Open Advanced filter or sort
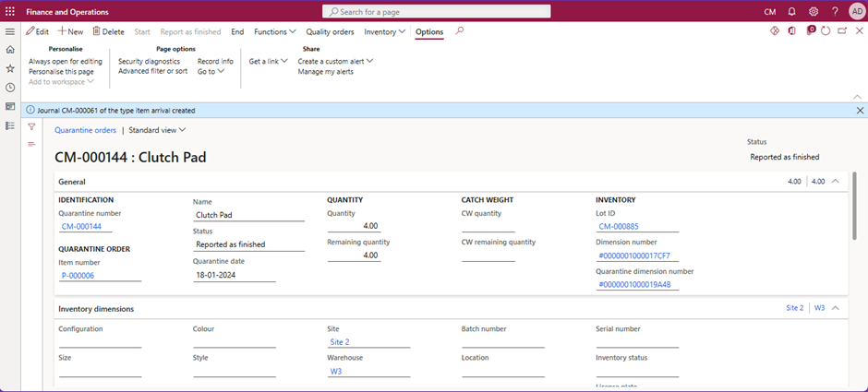 [x=152, y=71]
